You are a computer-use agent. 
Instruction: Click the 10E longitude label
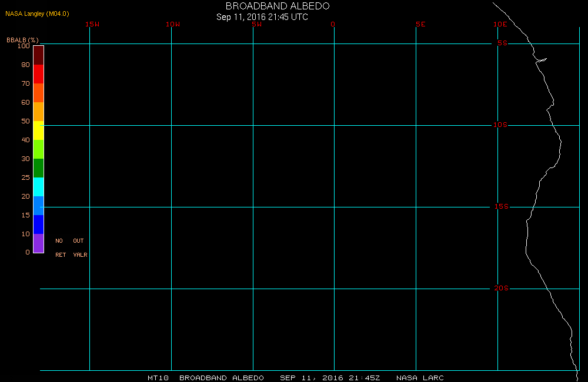pyautogui.click(x=500, y=24)
